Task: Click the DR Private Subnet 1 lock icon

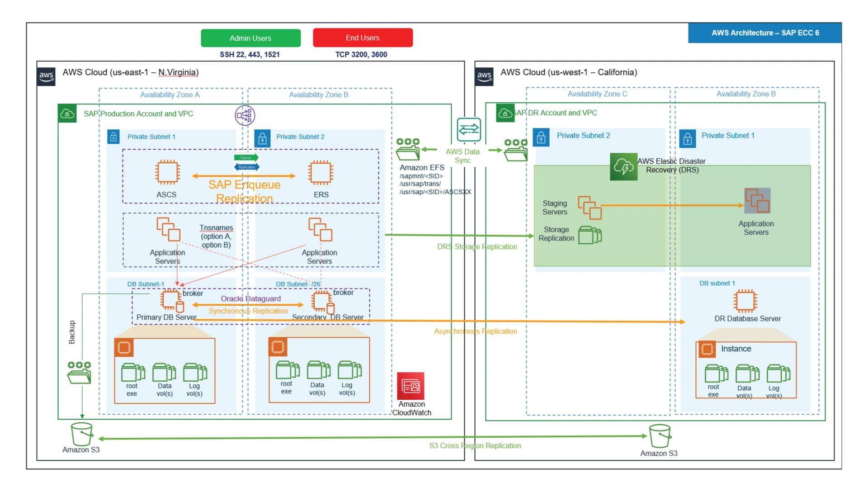Action: (x=688, y=138)
